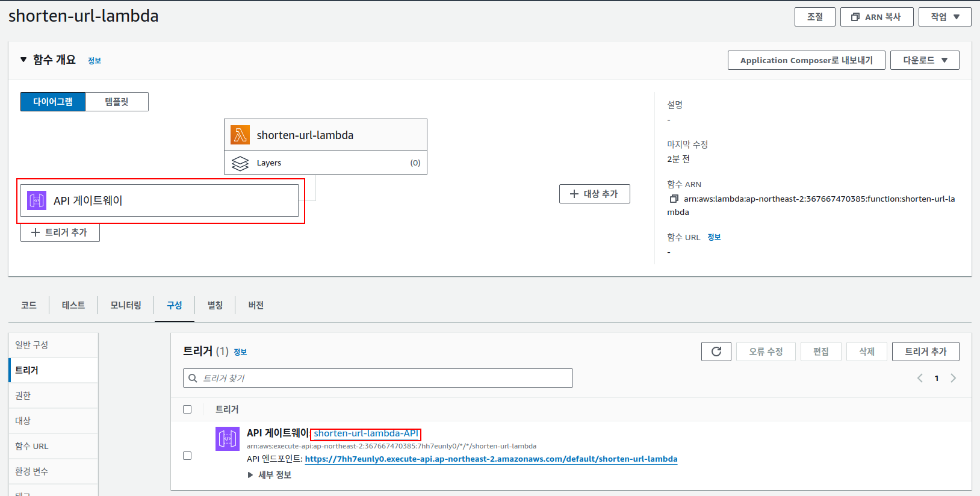Click the 삭제 button

tap(867, 352)
